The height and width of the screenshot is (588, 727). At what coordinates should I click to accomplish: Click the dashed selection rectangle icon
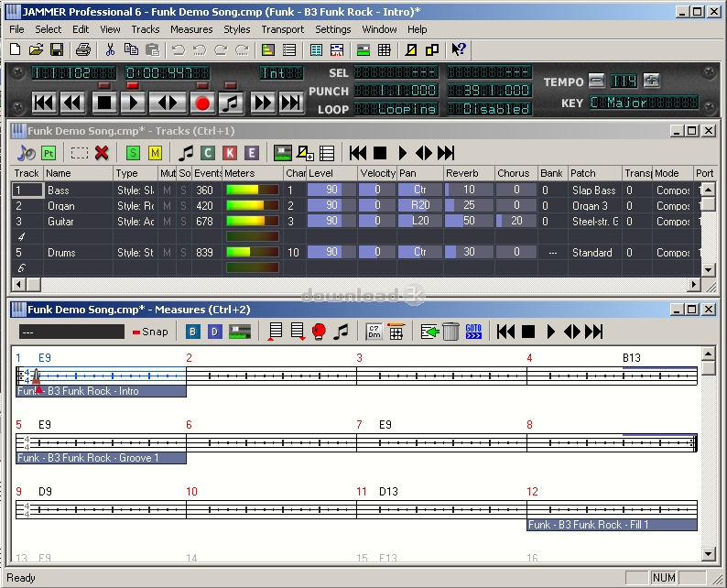(80, 153)
